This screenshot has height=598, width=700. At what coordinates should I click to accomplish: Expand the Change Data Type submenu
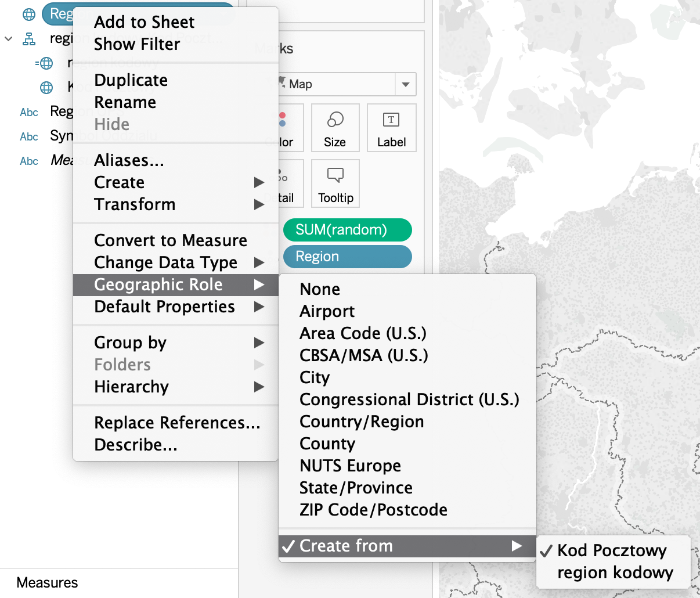pos(165,262)
